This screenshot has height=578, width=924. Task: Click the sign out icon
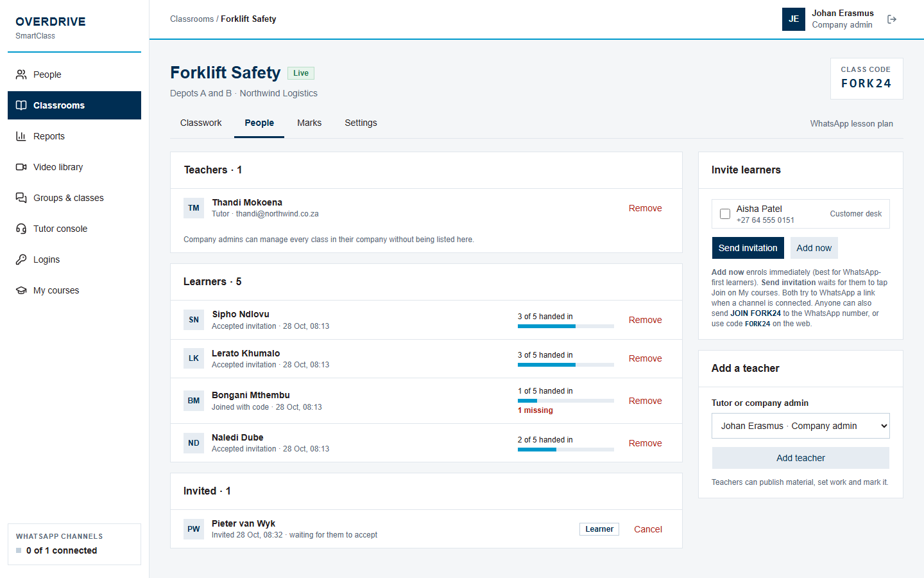[892, 19]
